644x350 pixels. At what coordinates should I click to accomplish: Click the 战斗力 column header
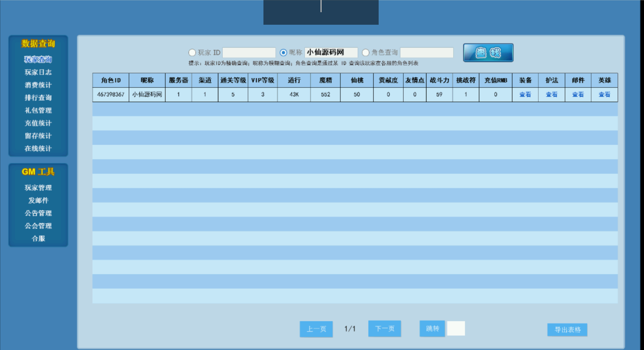(439, 80)
